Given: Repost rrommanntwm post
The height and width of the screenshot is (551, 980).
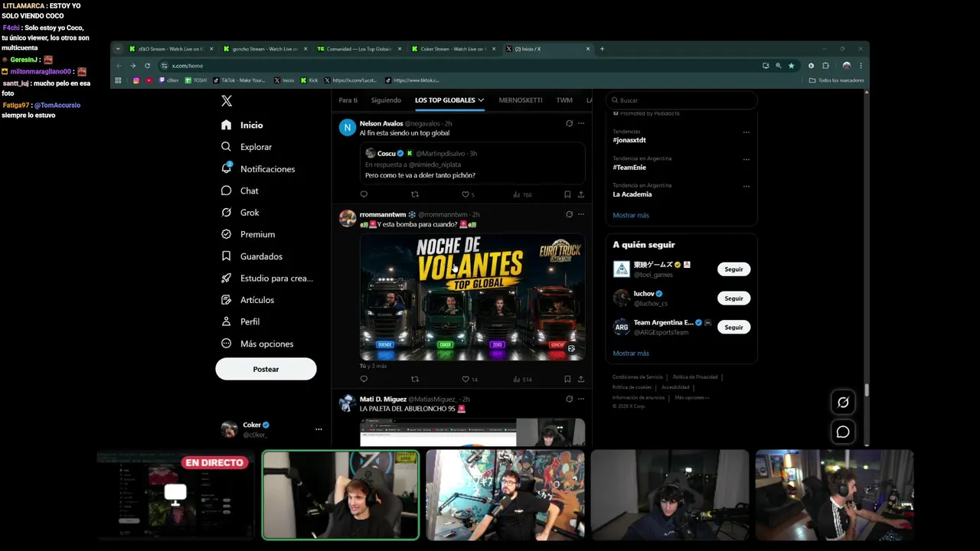Looking at the screenshot, I should [x=415, y=379].
